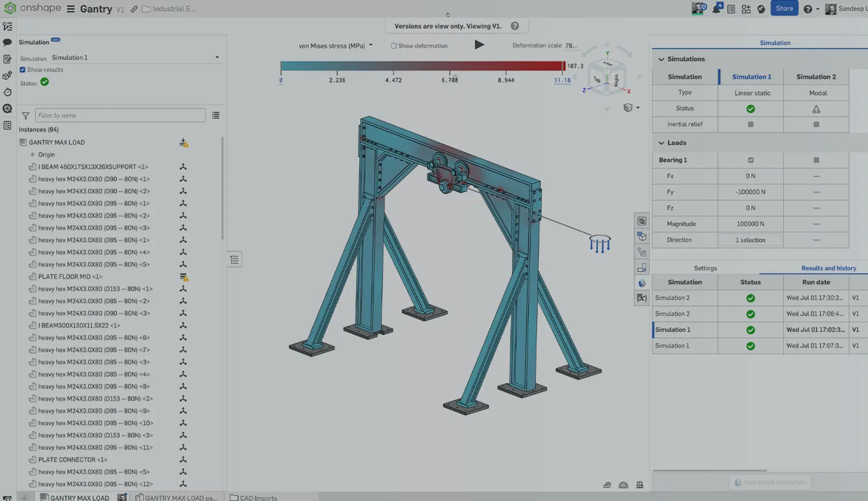This screenshot has height=501, width=868.
Task: Toggle the instance list view icon
Action: [216, 116]
